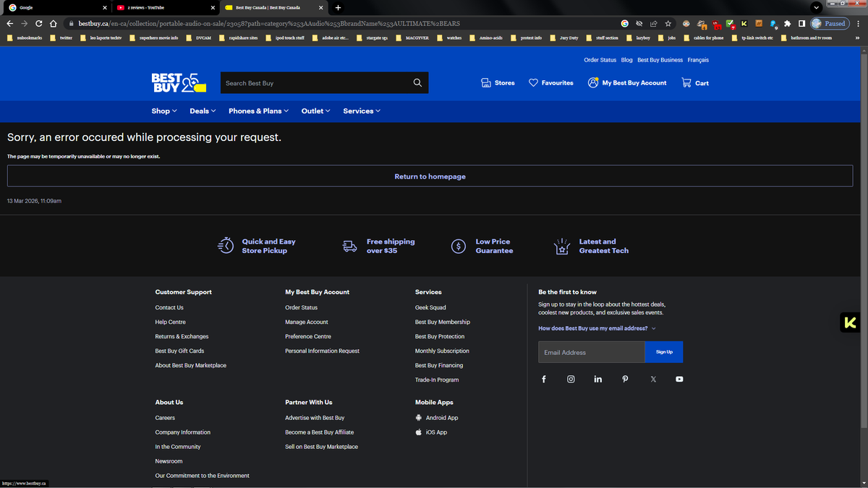Image resolution: width=868 pixels, height=488 pixels.
Task: Open Trade-In Program link
Action: (437, 380)
